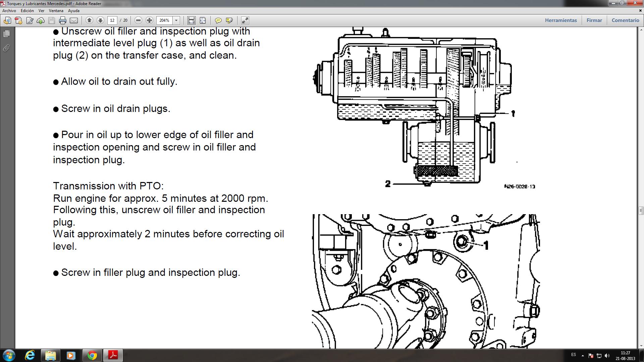Screen dimensions: 644x362
Task: Show hidden tray icons arrow
Action: pyautogui.click(x=583, y=356)
